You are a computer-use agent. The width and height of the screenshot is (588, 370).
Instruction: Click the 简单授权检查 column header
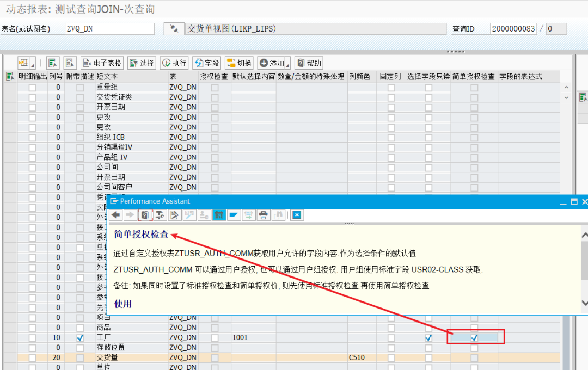click(474, 77)
